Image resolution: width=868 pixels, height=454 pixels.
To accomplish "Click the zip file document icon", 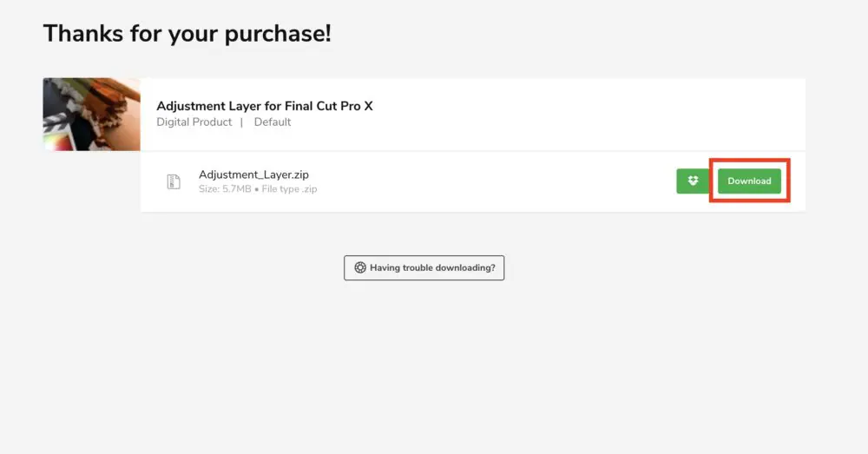I will [x=174, y=181].
